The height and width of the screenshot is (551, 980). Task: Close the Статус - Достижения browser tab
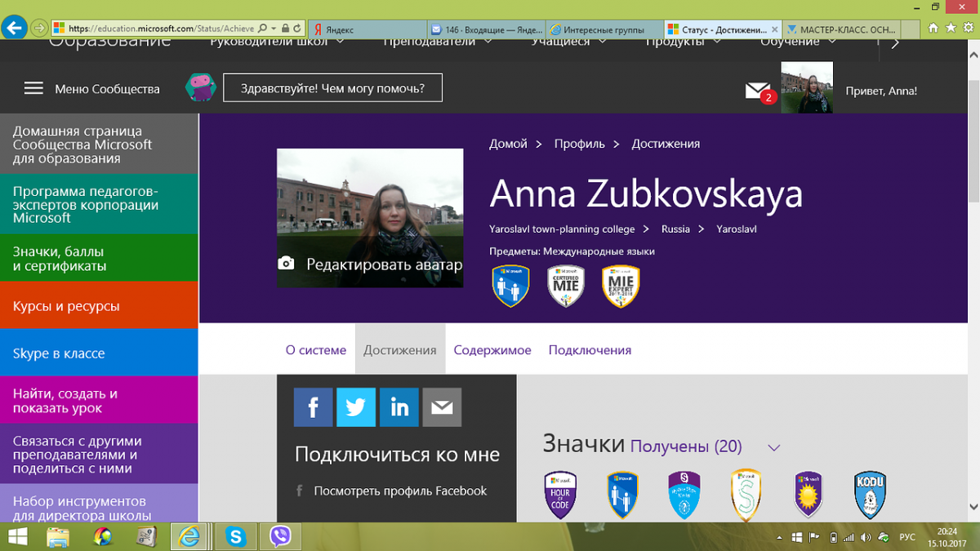pyautogui.click(x=775, y=29)
